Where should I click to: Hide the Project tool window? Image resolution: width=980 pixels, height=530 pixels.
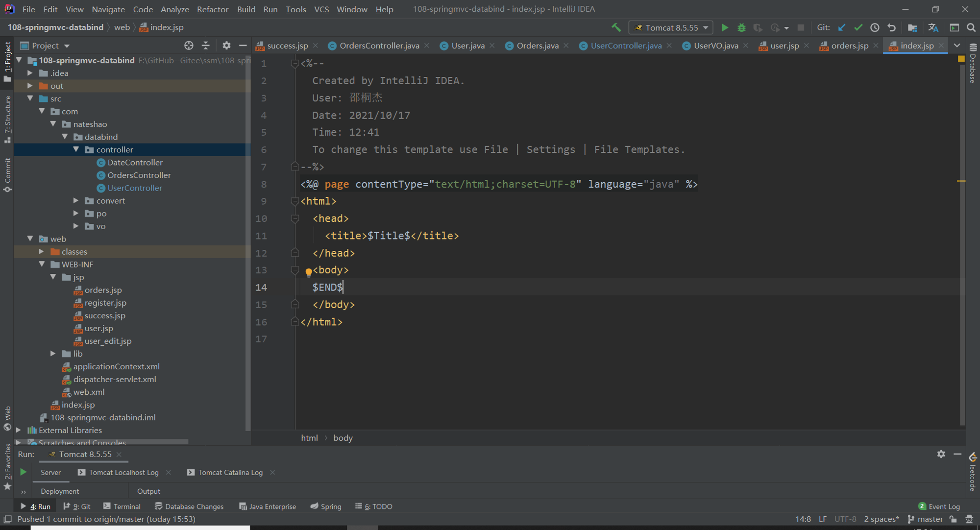[243, 46]
